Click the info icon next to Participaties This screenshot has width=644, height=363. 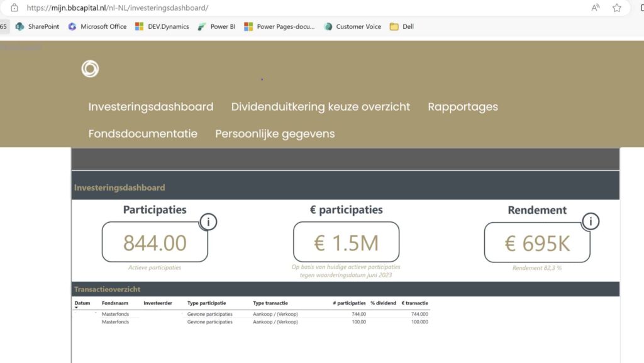click(x=208, y=221)
